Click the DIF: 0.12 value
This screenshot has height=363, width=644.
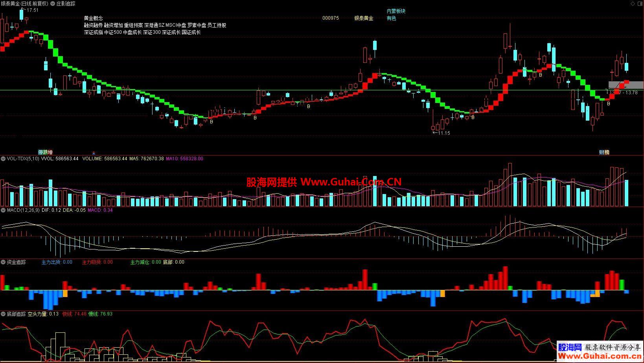coord(51,210)
